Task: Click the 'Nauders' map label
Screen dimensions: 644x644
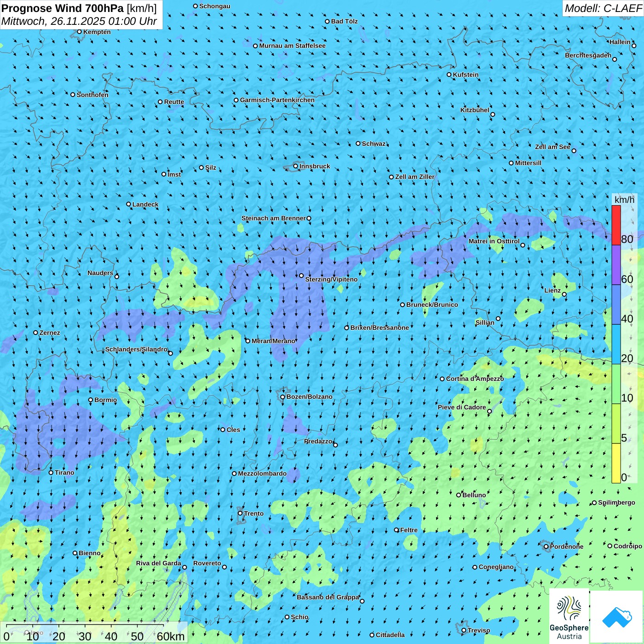Action: (x=100, y=273)
